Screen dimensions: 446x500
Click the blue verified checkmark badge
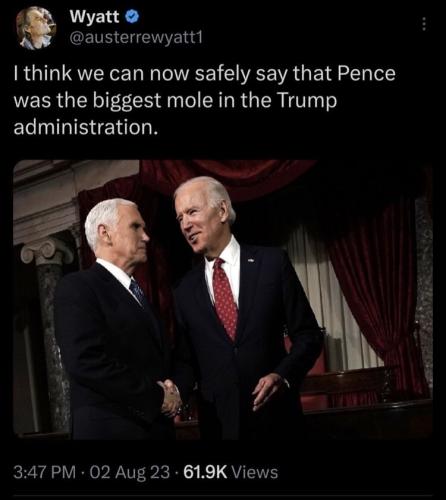[132, 17]
